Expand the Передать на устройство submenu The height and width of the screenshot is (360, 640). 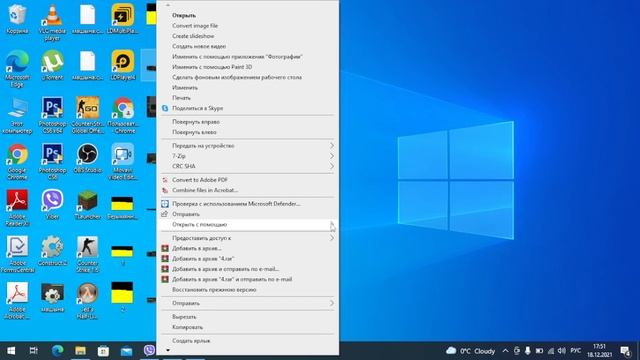[x=248, y=145]
